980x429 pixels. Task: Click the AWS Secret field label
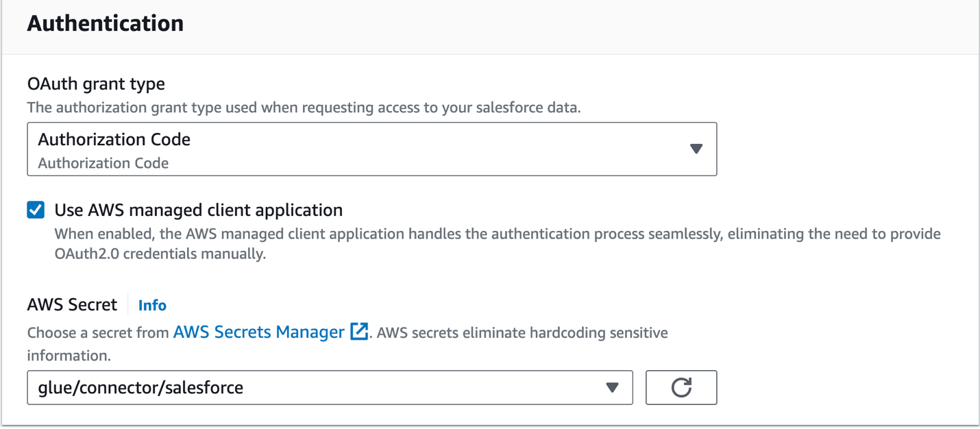click(x=72, y=304)
